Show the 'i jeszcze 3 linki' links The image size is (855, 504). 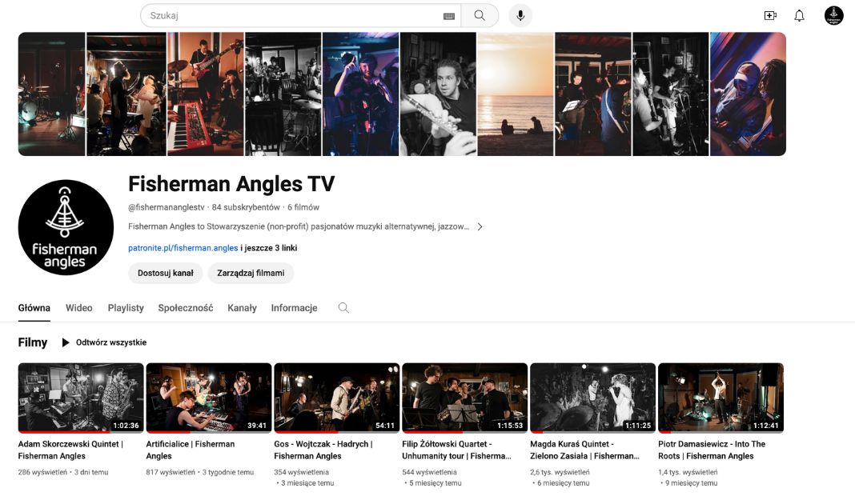[269, 248]
